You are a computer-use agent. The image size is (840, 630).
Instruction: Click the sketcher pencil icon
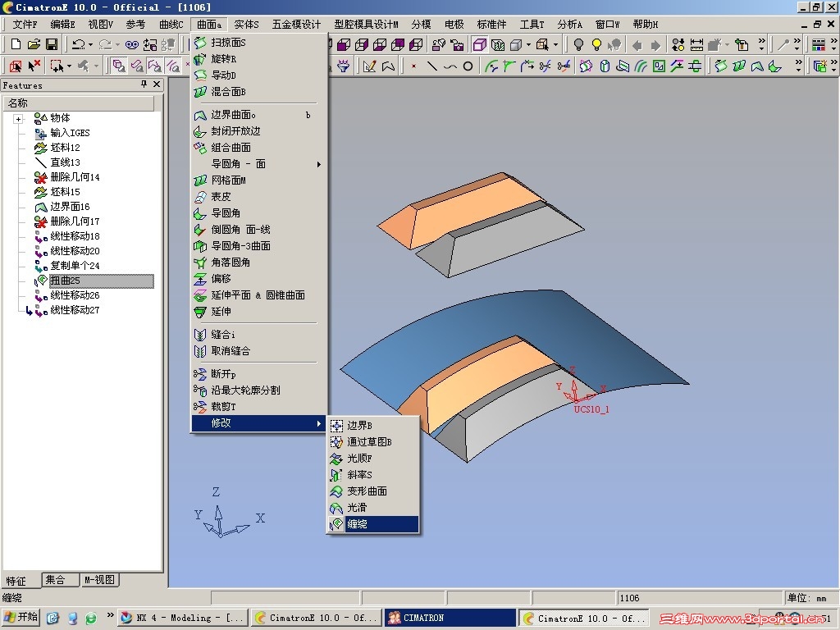click(x=370, y=66)
